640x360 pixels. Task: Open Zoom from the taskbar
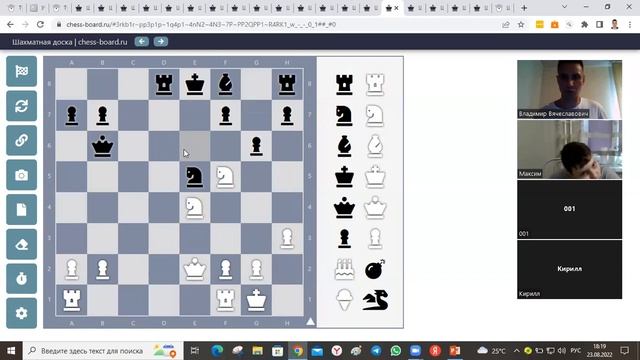[x=415, y=351]
